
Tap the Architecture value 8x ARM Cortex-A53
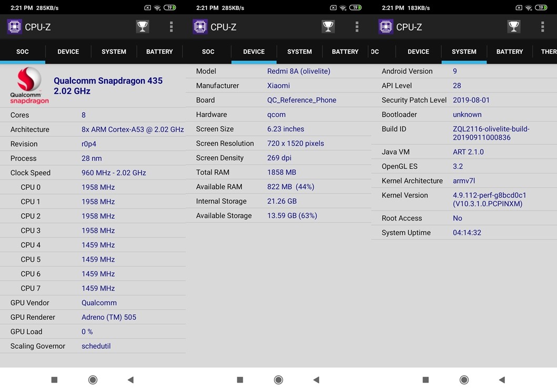coord(133,130)
